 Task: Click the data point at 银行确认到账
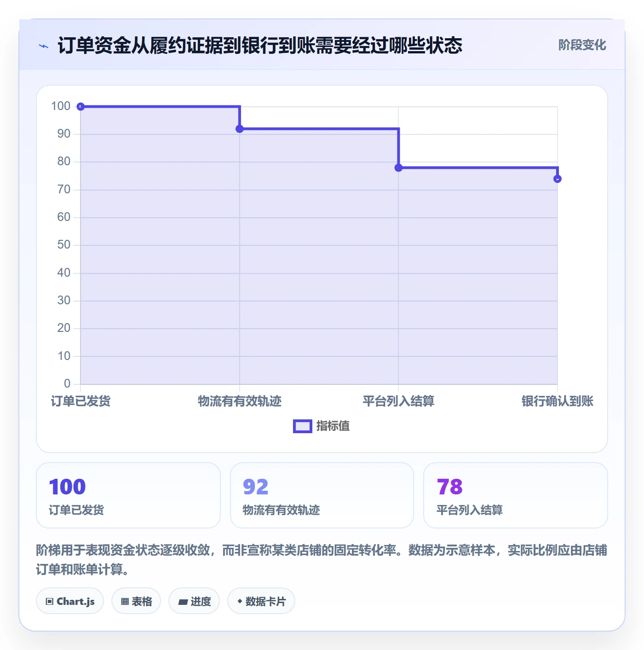pyautogui.click(x=558, y=179)
